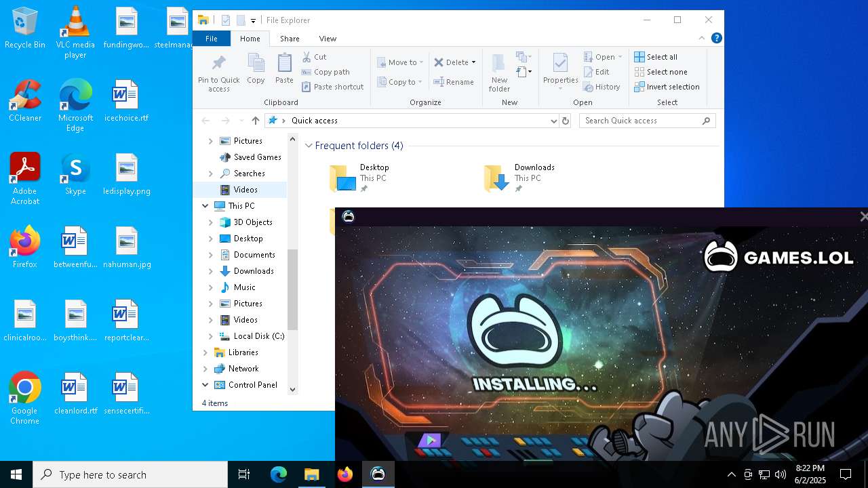Select the CCleaner desktop icon
The height and width of the screenshot is (488, 868).
[x=25, y=101]
